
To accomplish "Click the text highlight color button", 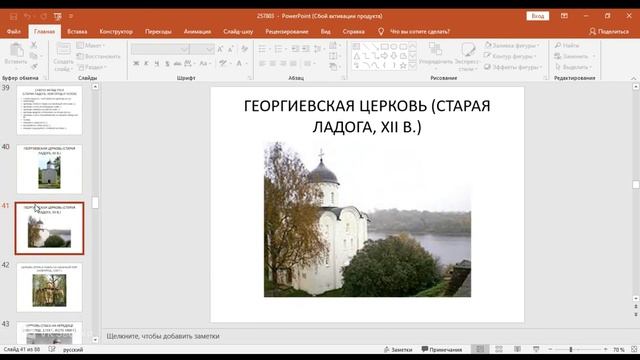I will tap(223, 63).
